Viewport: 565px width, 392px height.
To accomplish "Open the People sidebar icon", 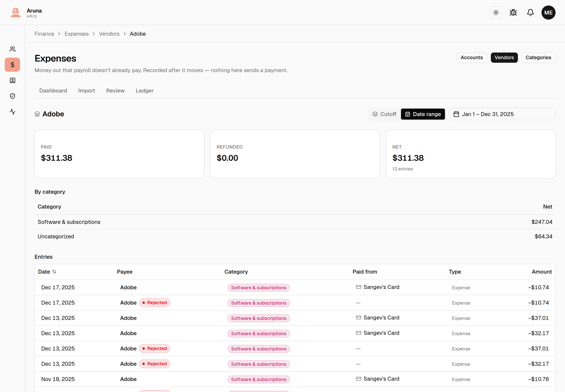I will (13, 49).
